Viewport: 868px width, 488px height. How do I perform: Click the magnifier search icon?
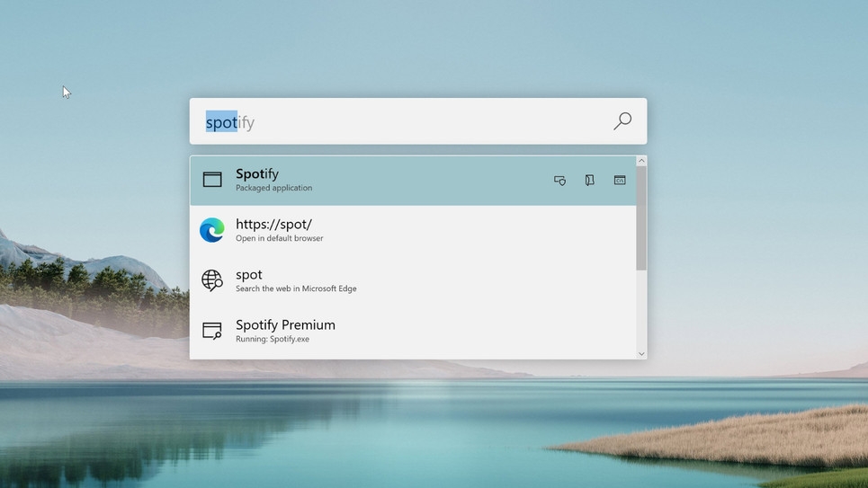click(x=622, y=120)
